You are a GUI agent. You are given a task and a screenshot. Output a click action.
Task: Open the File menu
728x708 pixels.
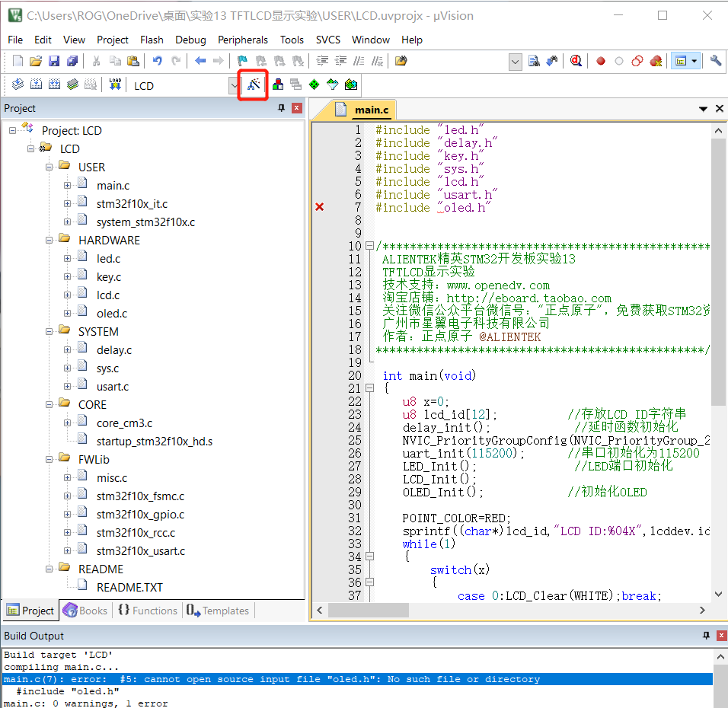click(x=15, y=40)
